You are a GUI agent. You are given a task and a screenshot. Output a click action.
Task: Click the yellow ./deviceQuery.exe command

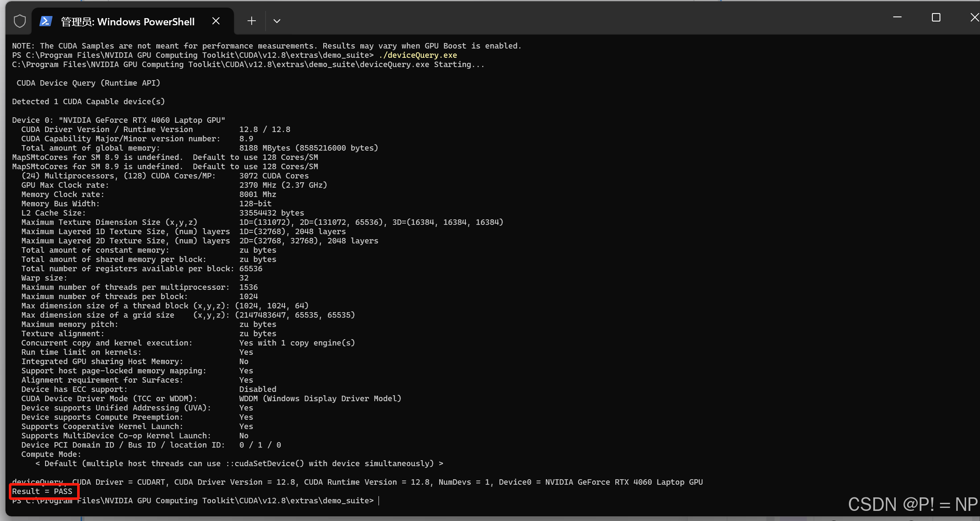pos(417,55)
